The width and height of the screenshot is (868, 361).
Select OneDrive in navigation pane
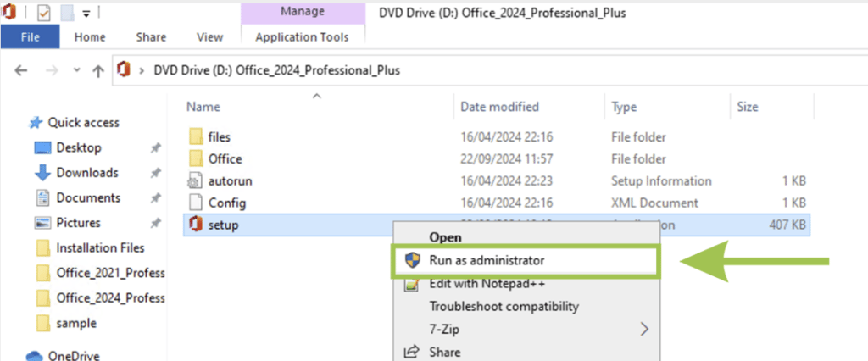[x=73, y=355]
